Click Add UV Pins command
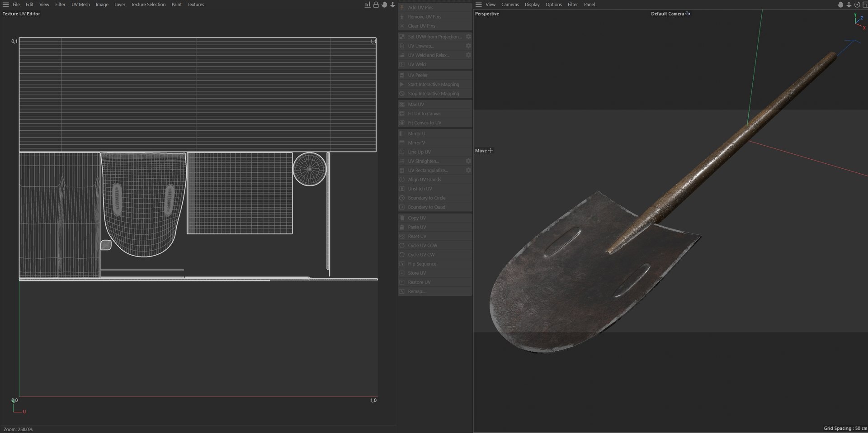 [435, 8]
